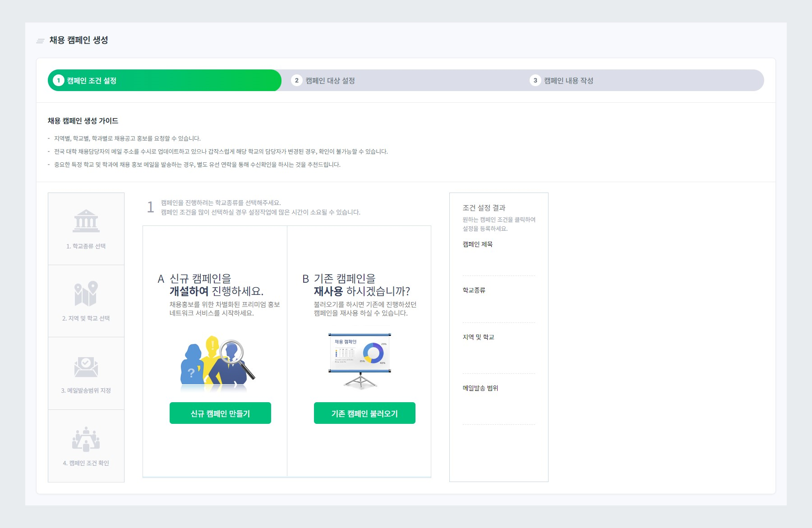Click guide line starting 지역별, 학교별, 학과별로
The image size is (812, 528).
tap(127, 138)
